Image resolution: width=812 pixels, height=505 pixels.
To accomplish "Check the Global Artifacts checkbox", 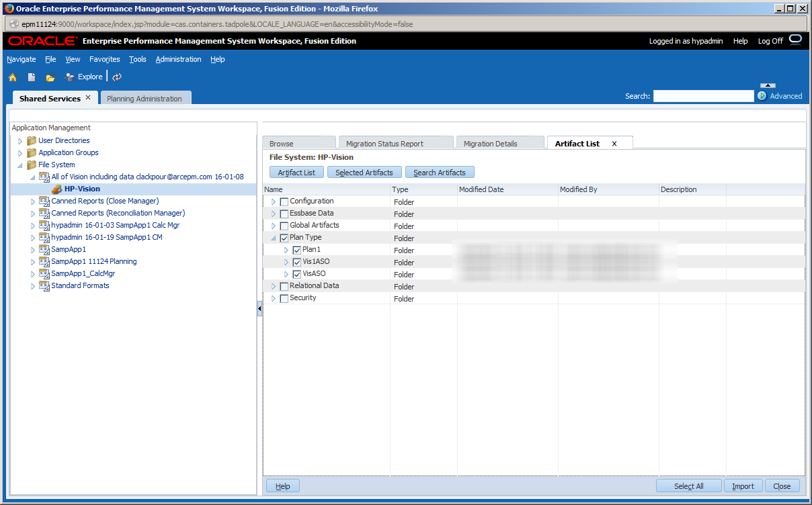I will 284,226.
